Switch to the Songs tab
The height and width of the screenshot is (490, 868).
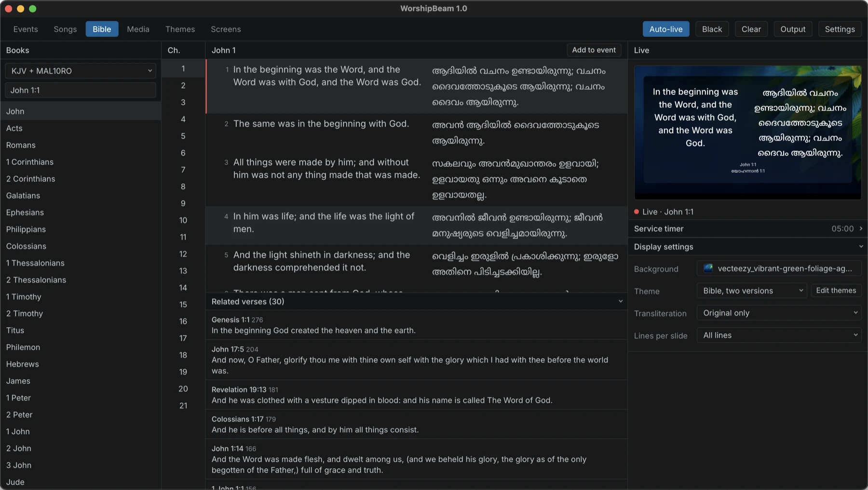click(65, 29)
